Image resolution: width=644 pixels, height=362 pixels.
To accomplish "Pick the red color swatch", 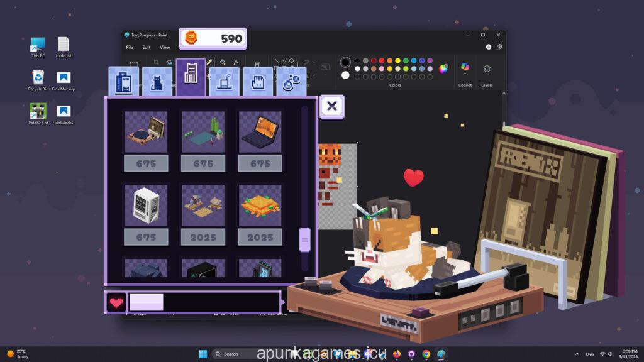I will point(382,61).
